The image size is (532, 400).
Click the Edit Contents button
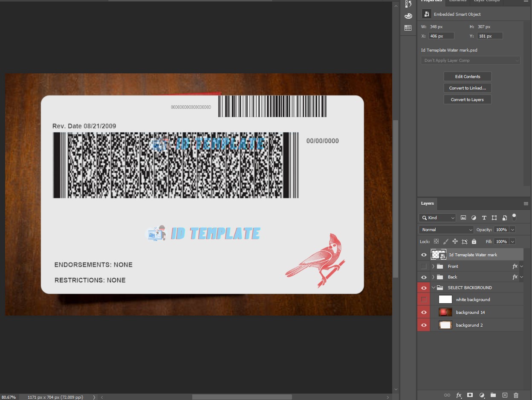point(468,76)
